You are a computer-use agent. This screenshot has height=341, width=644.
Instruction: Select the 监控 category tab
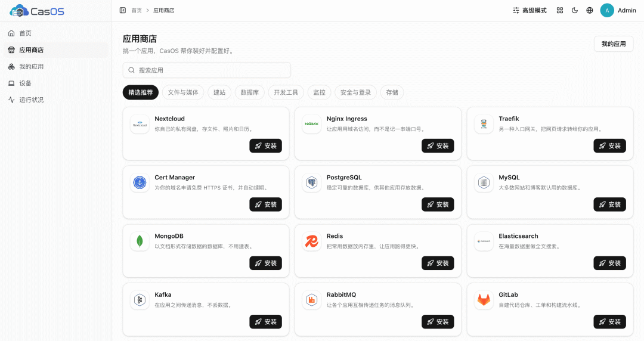click(x=319, y=92)
